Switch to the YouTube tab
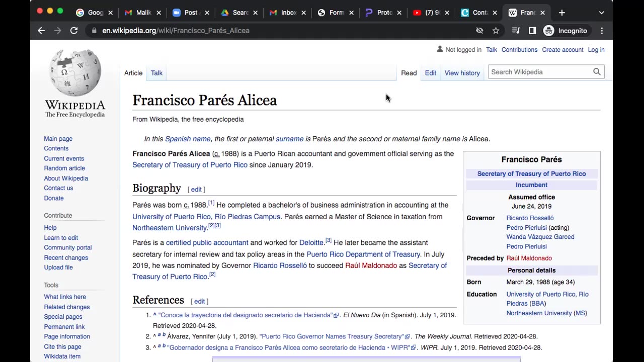This screenshot has height=362, width=644. 431,13
